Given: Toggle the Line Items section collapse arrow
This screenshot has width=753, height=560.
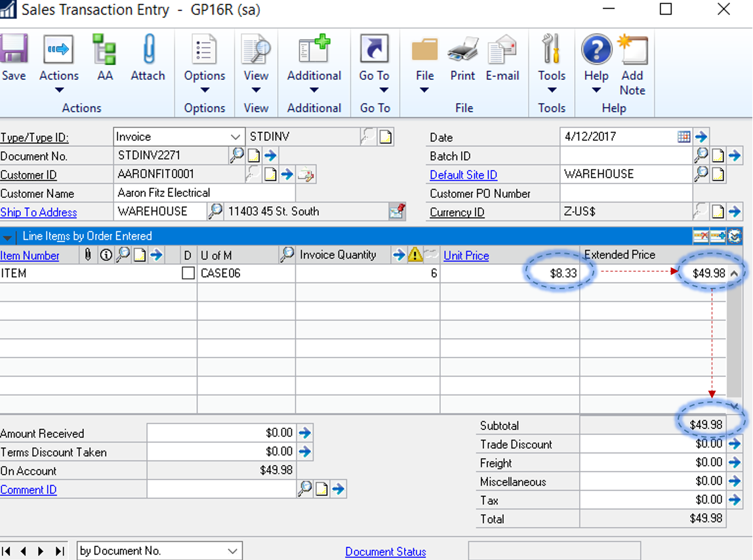Looking at the screenshot, I should [9, 236].
